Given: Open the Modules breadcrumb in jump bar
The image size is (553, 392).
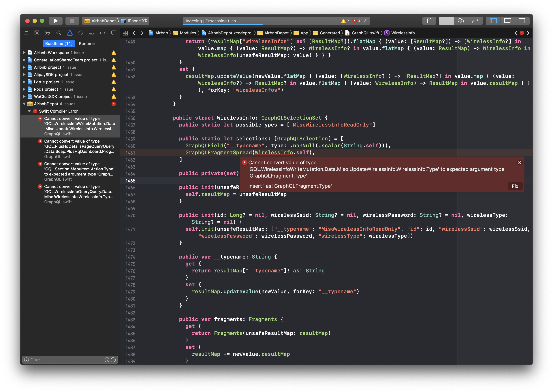Looking at the screenshot, I should click(185, 33).
